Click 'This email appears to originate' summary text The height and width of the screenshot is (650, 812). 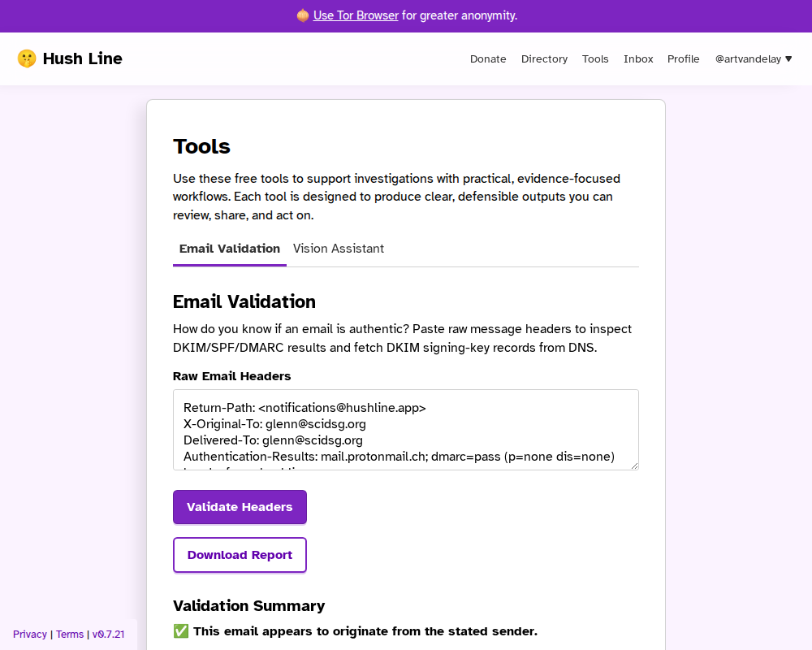(365, 631)
